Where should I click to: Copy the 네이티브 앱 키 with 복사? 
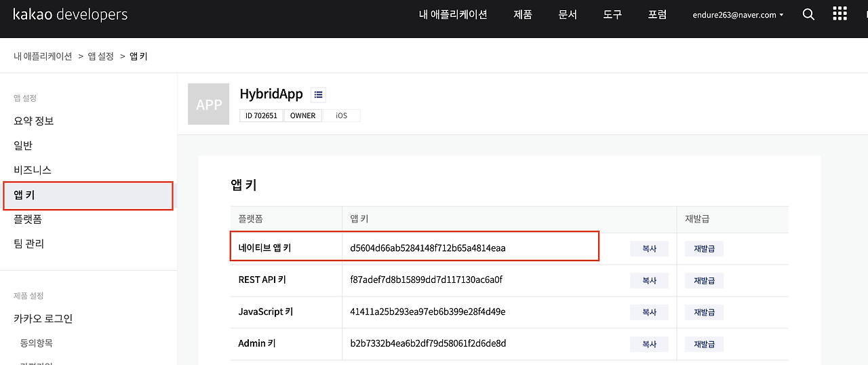coord(649,249)
